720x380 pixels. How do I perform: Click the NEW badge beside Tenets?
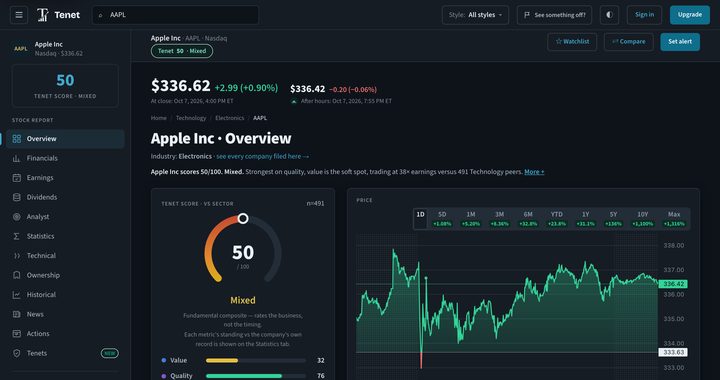point(110,353)
